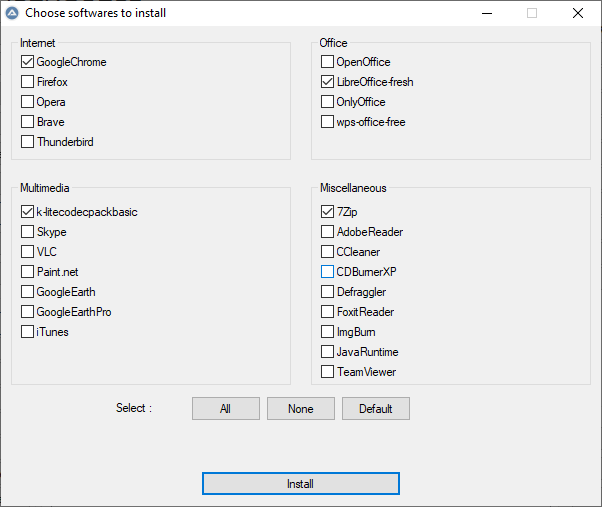Select Brave for installation
The height and width of the screenshot is (507, 602).
(27, 121)
